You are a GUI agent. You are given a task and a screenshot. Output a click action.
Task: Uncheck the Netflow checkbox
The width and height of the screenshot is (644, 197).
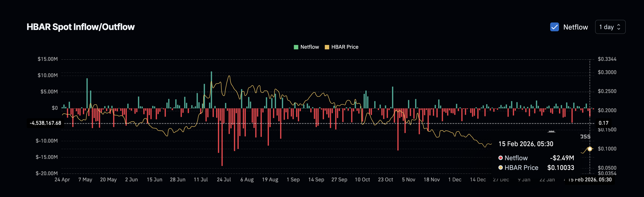[x=554, y=27]
